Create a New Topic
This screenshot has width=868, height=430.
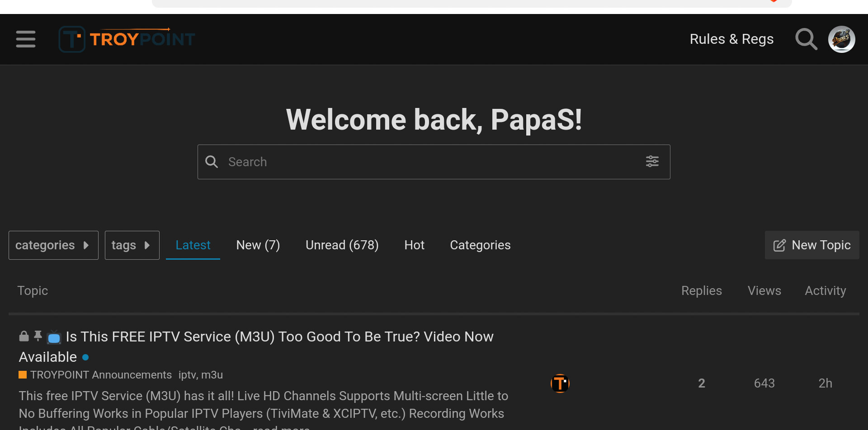[812, 245]
